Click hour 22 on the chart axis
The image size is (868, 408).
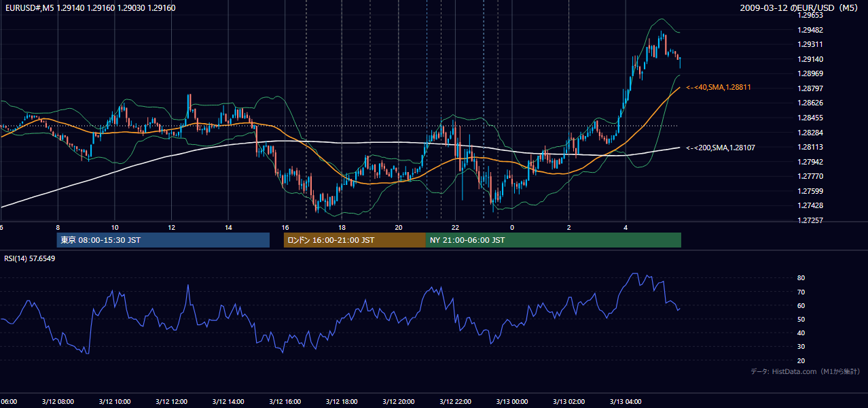pos(455,227)
